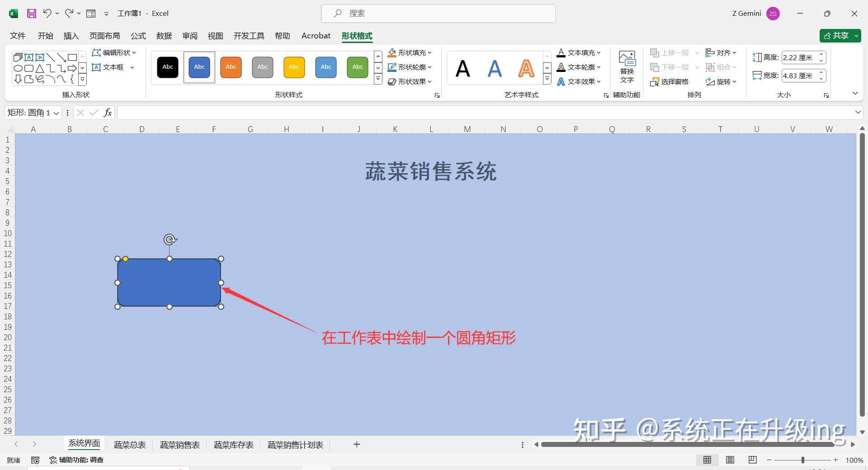Screen dimensions: 868x470
Task: Undo the last action
Action: (x=47, y=13)
